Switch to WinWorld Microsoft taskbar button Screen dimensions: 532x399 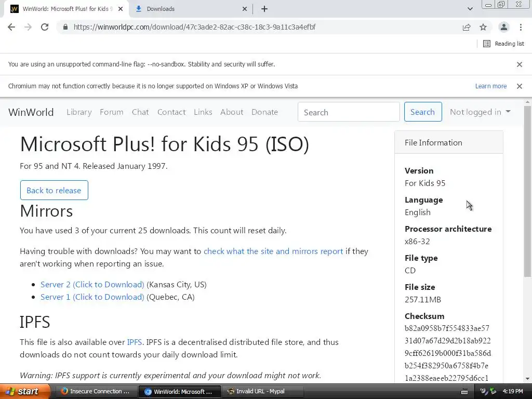179,392
